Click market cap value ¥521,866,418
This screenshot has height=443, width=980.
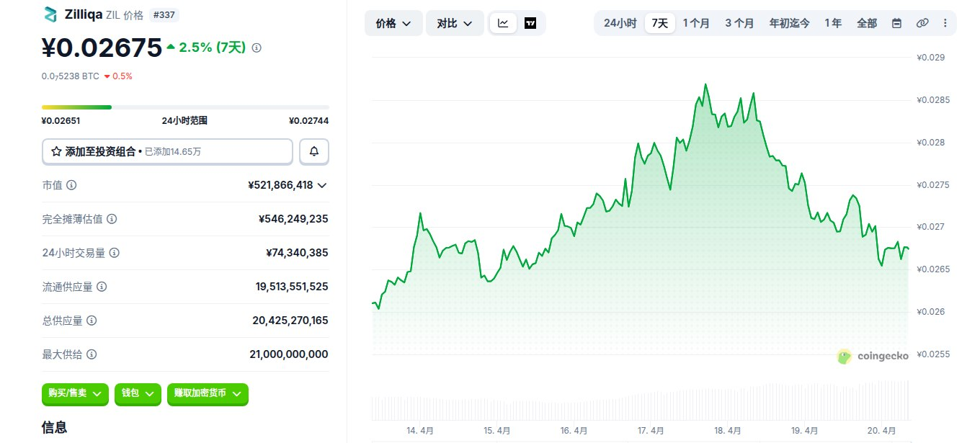pos(280,185)
